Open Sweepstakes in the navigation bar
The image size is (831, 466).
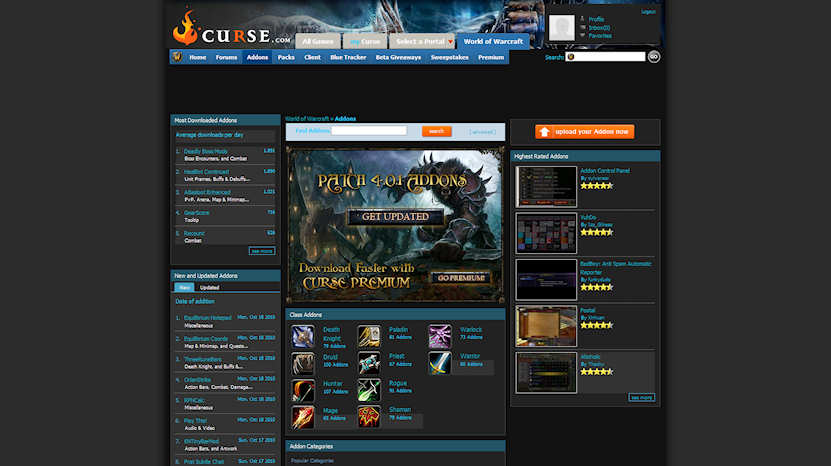(x=449, y=57)
